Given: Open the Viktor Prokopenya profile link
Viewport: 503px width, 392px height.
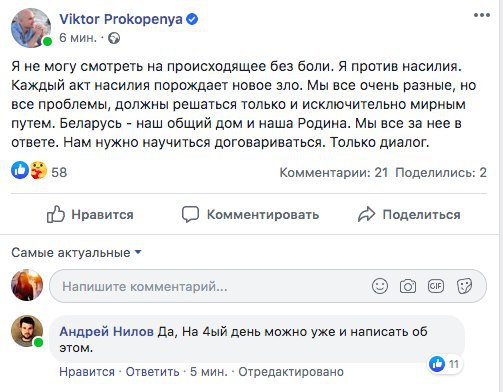Looking at the screenshot, I should (x=121, y=19).
